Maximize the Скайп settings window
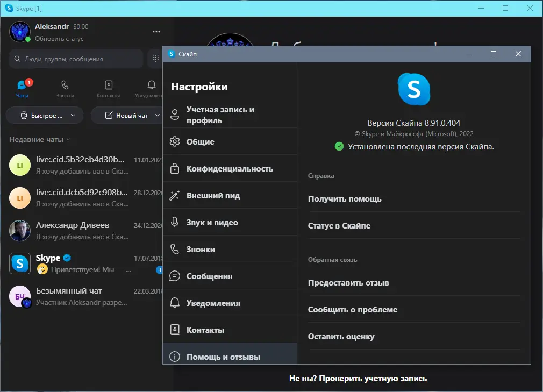The width and height of the screenshot is (543, 392). [494, 54]
